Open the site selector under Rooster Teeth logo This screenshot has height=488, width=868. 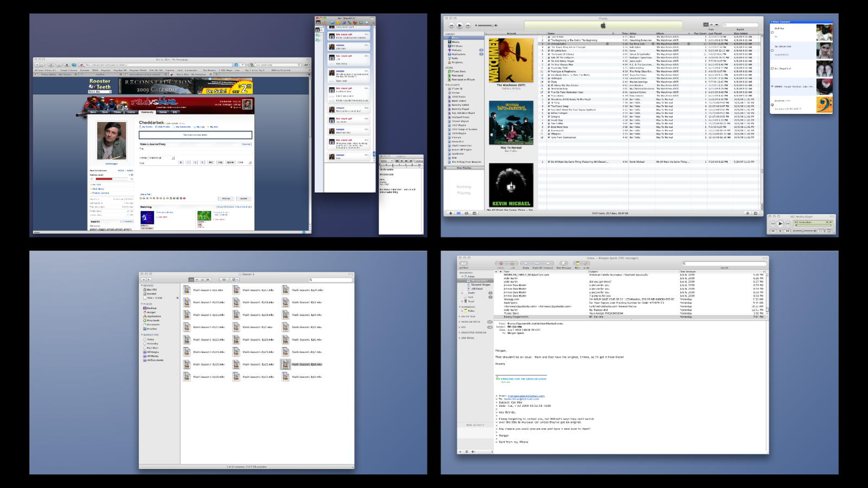pyautogui.click(x=99, y=92)
